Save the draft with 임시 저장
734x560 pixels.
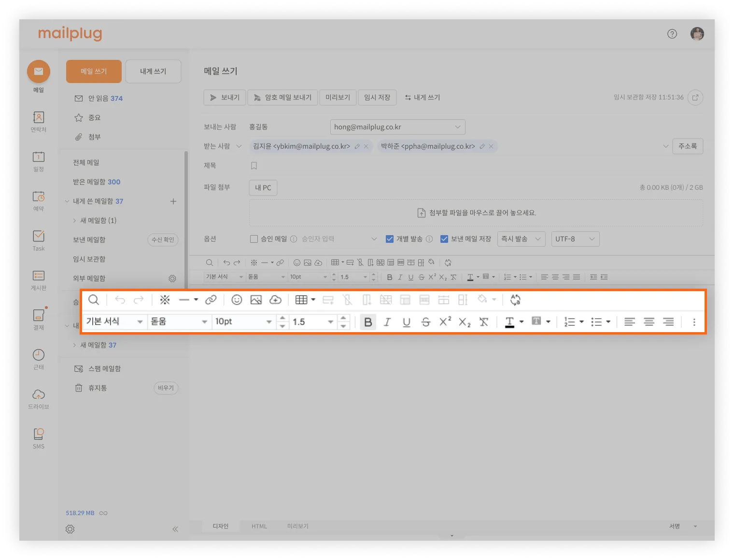(377, 98)
